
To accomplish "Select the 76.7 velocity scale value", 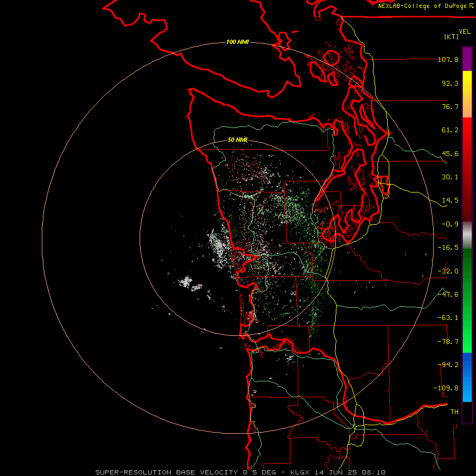I will [450, 106].
